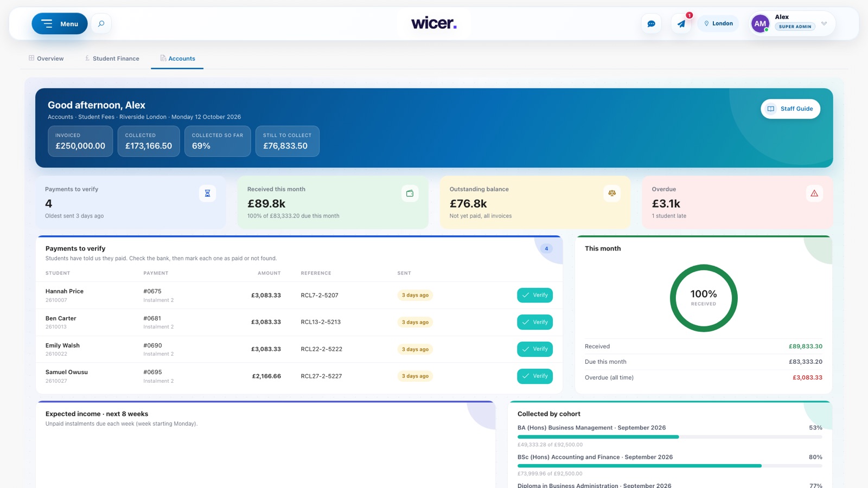
Task: Click the Business Management cohort progress bar
Action: 670,436
